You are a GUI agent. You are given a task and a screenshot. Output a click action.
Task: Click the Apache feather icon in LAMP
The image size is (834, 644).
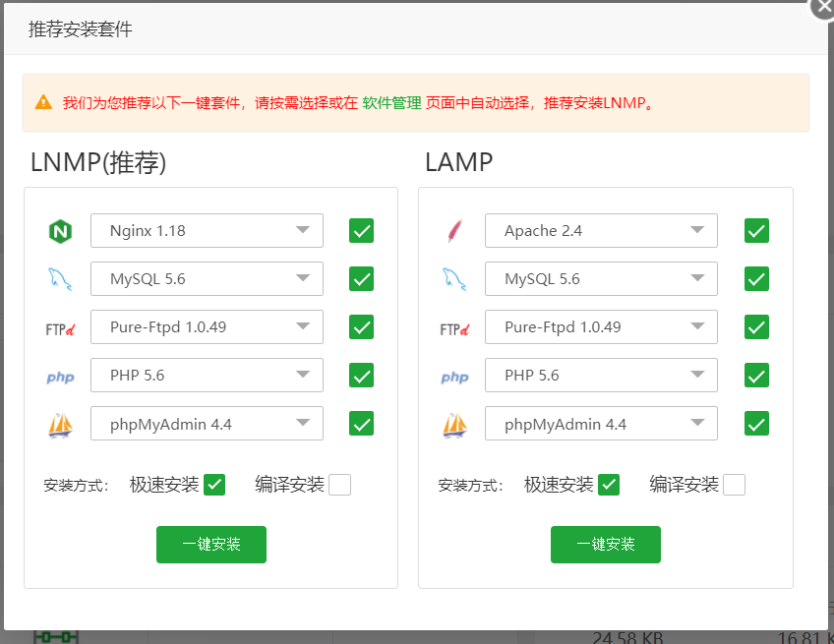(x=454, y=231)
